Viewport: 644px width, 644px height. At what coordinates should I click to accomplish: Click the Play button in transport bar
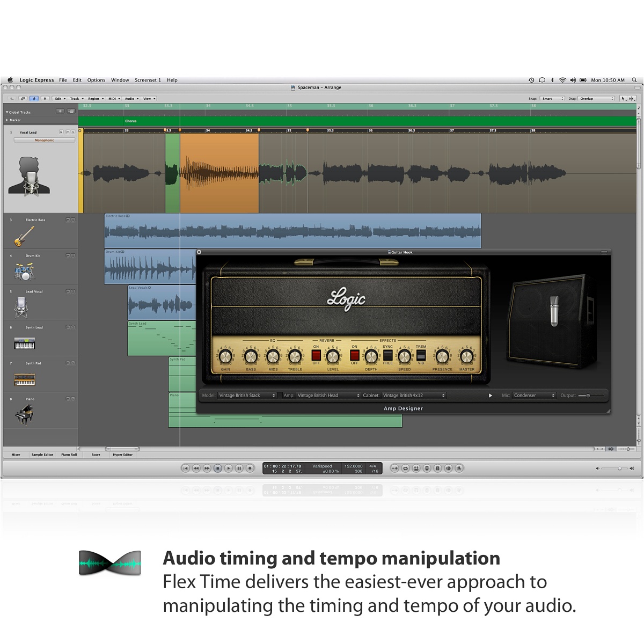click(229, 469)
